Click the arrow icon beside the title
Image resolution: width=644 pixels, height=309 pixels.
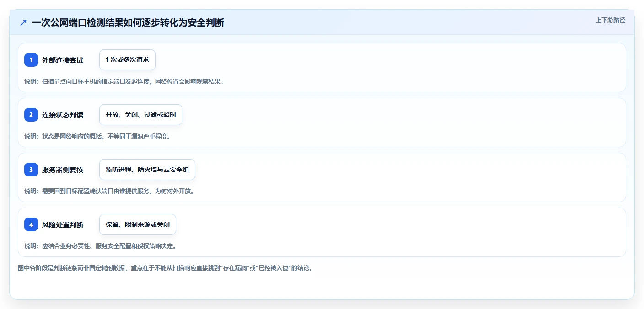[23, 22]
